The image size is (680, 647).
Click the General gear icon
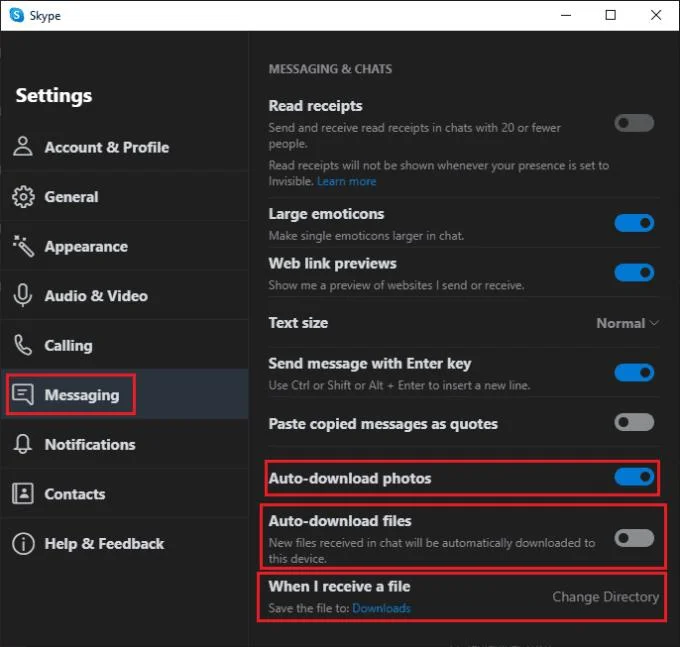(23, 196)
